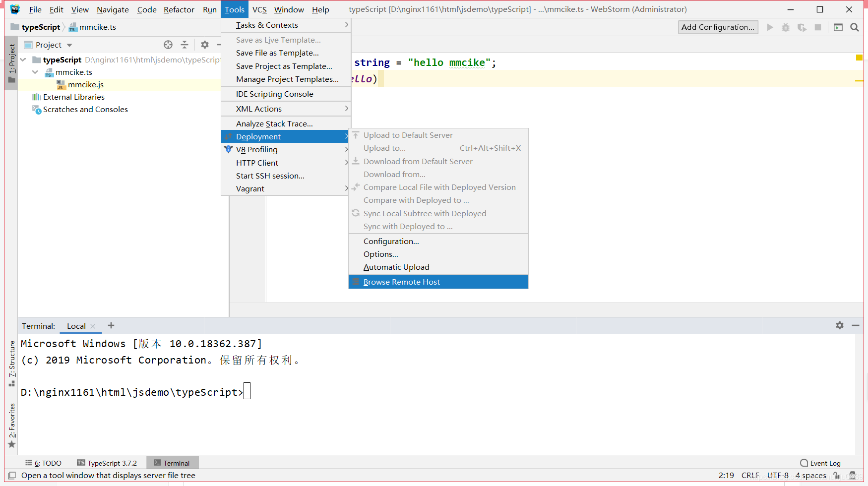
Task: Click the Run configuration play icon
Action: pos(770,27)
